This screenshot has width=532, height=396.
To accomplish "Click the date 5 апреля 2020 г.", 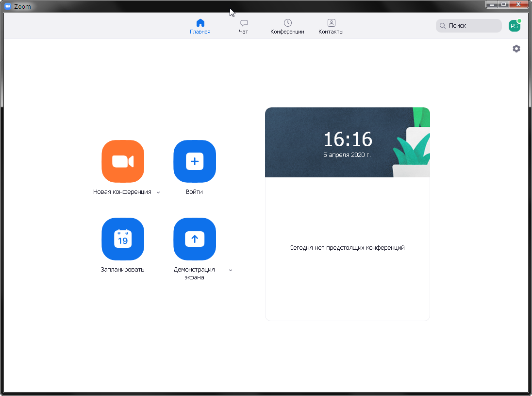I will pyautogui.click(x=347, y=155).
